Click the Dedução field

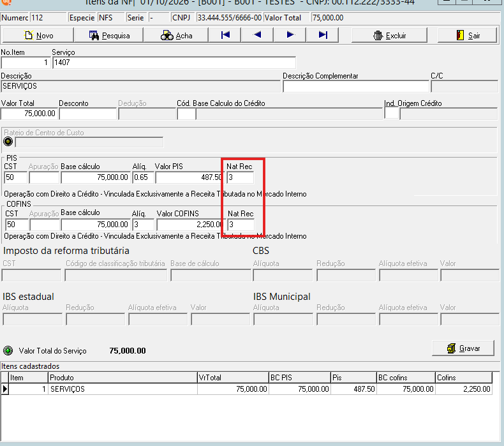point(147,114)
